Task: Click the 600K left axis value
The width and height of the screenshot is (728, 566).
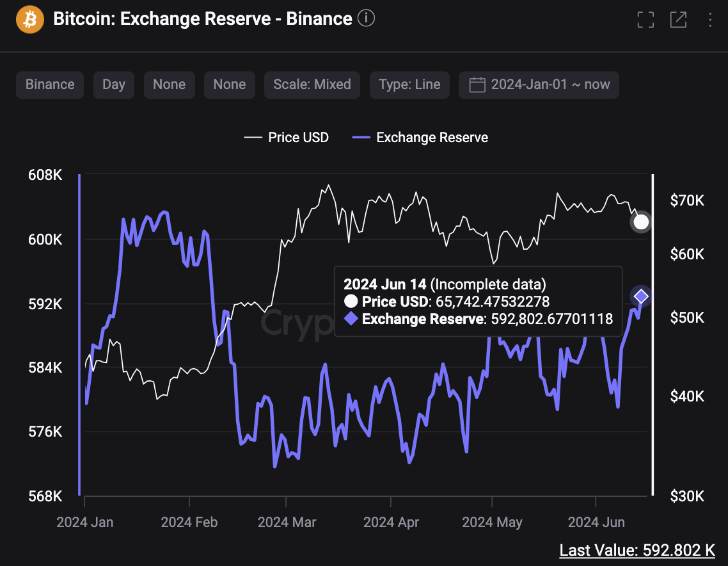Action: (x=45, y=240)
